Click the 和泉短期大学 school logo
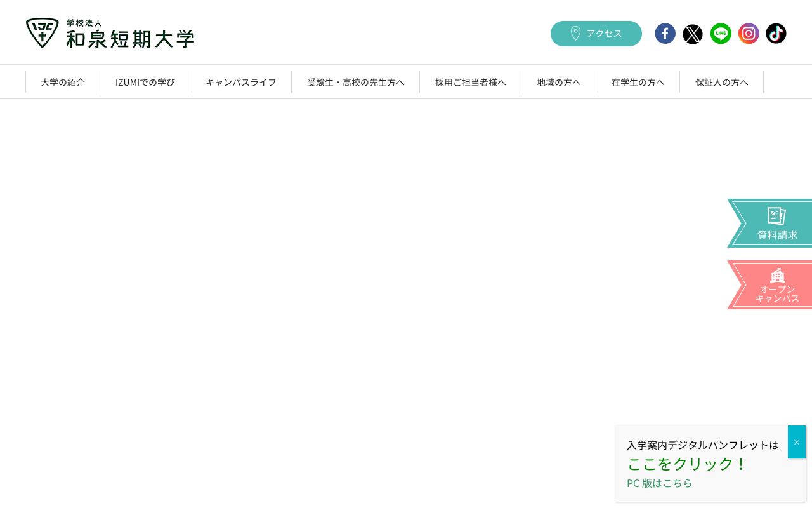The height and width of the screenshot is (508, 812). coord(110,32)
